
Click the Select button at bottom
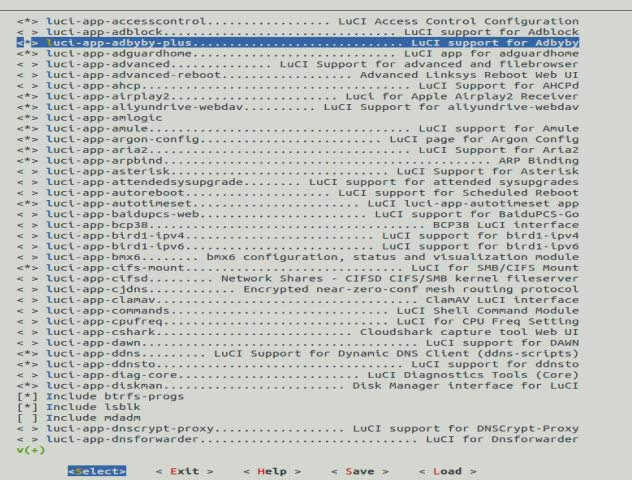click(97, 471)
